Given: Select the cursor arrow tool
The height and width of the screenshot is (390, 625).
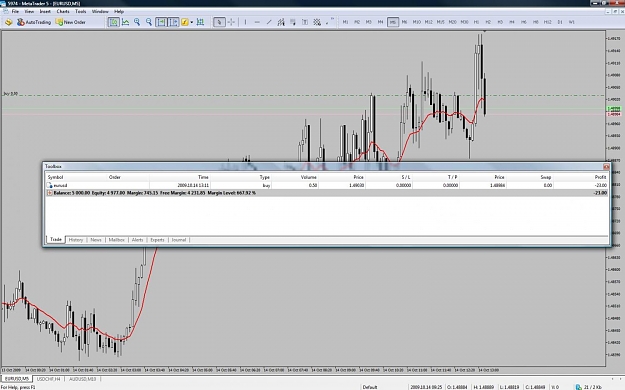Looking at the screenshot, I should point(219,22).
